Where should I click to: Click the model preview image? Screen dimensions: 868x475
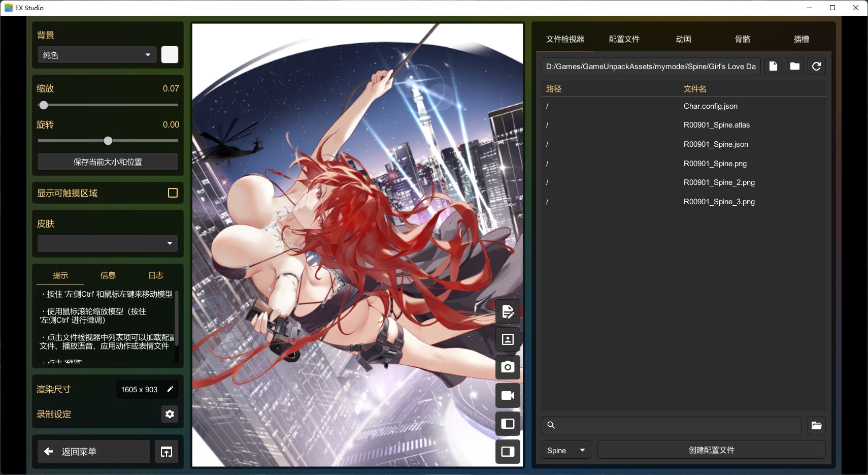357,245
